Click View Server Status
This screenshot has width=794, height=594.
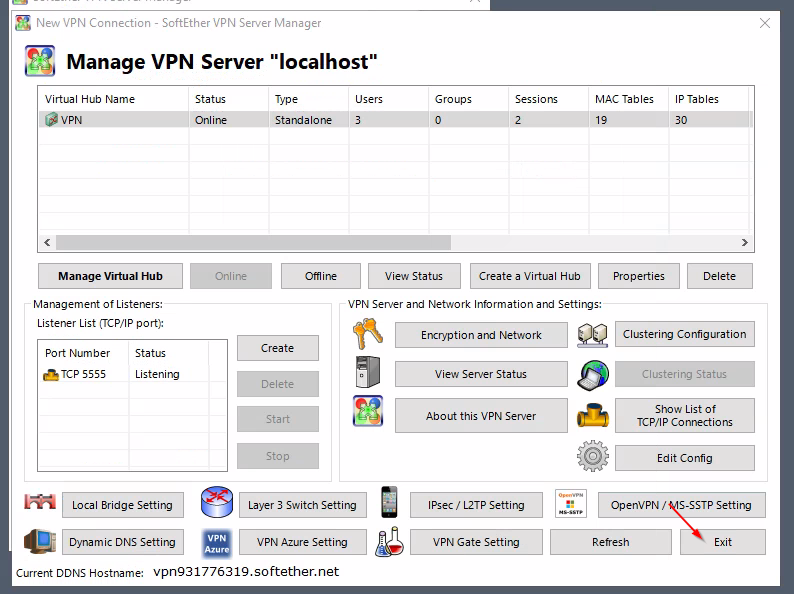481,374
